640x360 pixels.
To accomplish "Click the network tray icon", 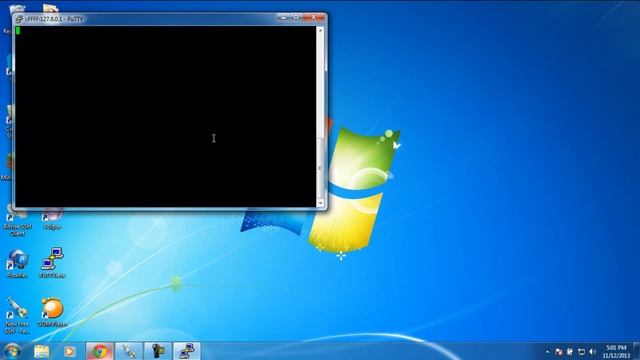I will pyautogui.click(x=581, y=352).
